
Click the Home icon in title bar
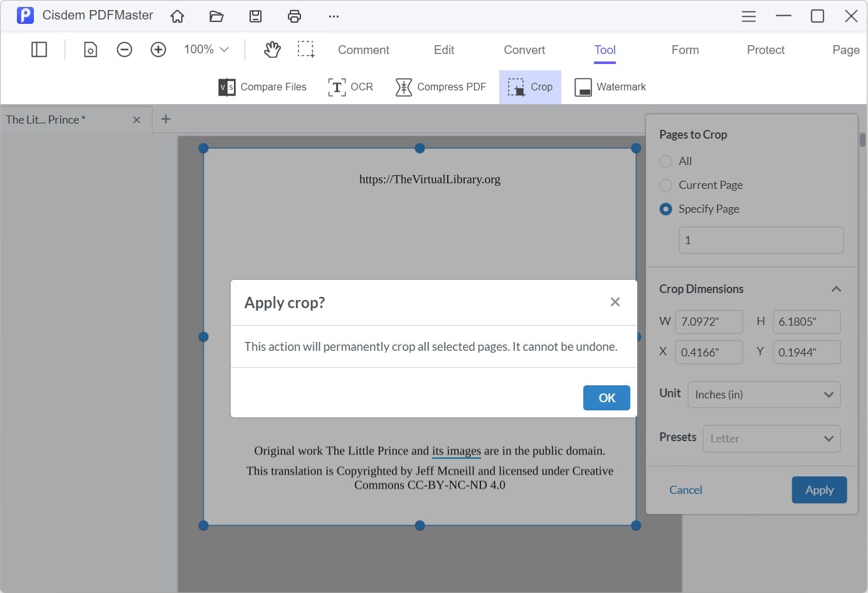point(177,16)
